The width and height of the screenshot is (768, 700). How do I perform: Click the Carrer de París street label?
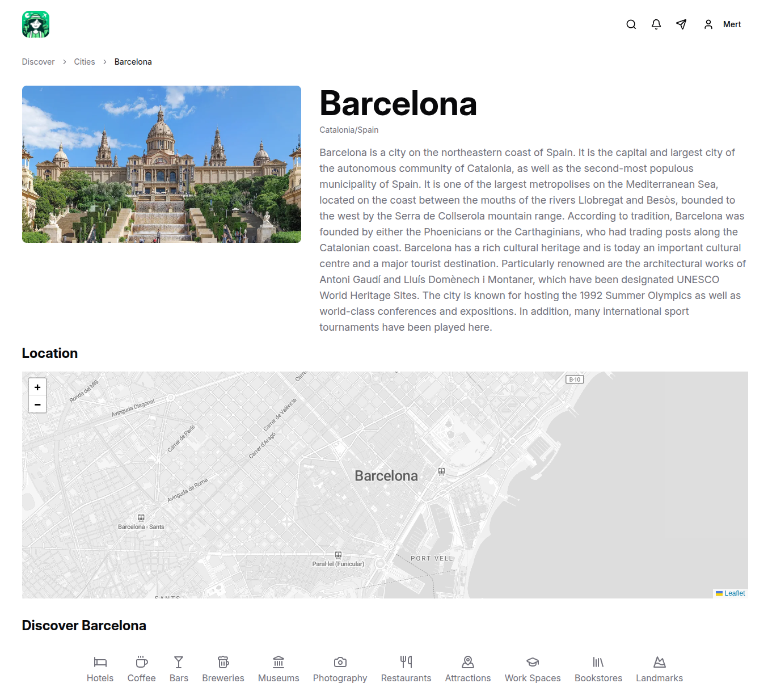pos(181,438)
